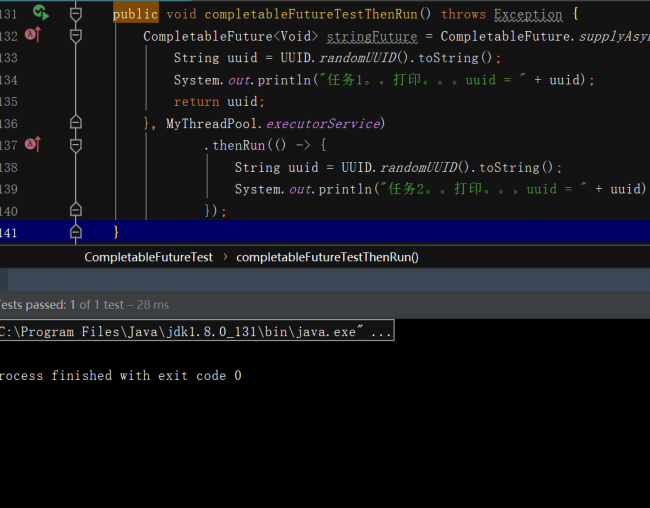The image size is (650, 508).
Task: Run test via gutter icon on line 131
Action: coord(41,12)
